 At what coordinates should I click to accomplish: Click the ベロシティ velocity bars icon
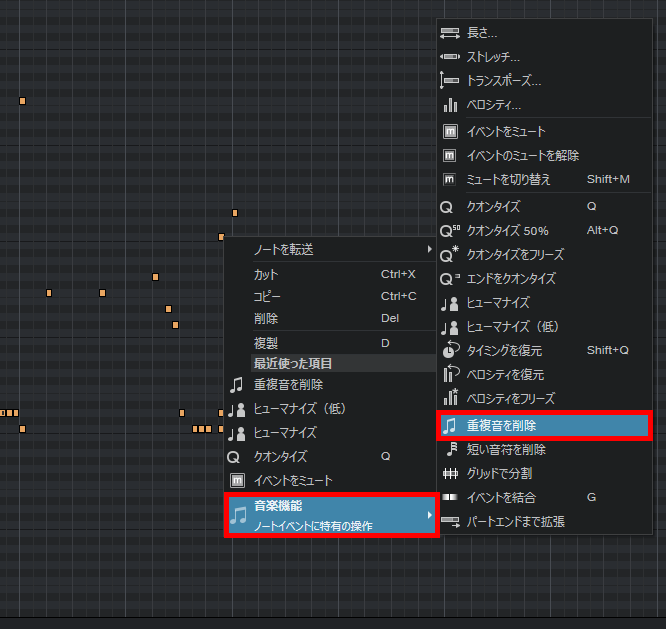click(x=449, y=105)
